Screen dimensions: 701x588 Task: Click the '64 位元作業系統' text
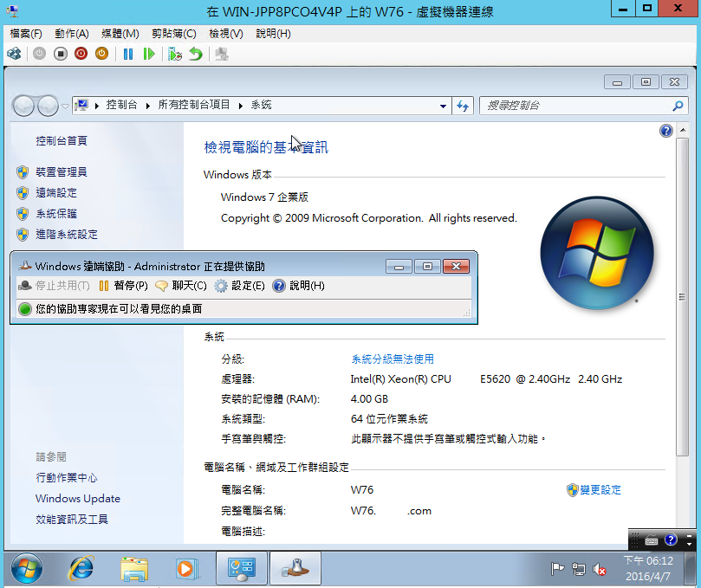(x=389, y=419)
